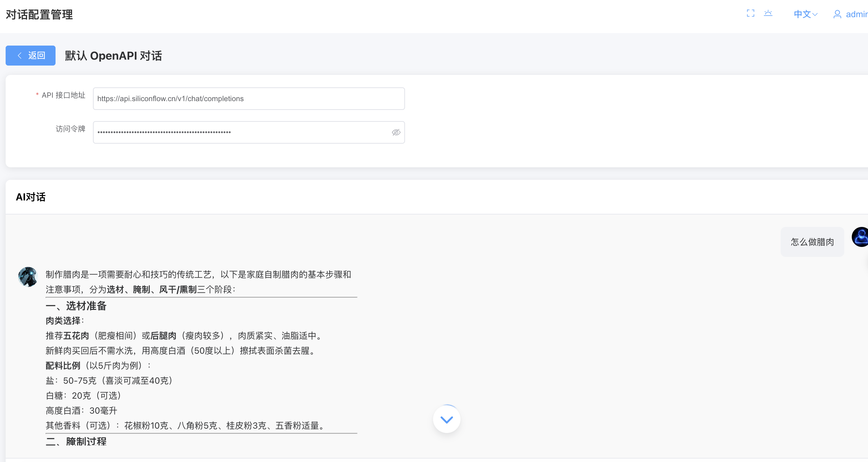Click the scroll-to-bottom chevron button
Image resolution: width=868 pixels, height=462 pixels.
point(446,419)
